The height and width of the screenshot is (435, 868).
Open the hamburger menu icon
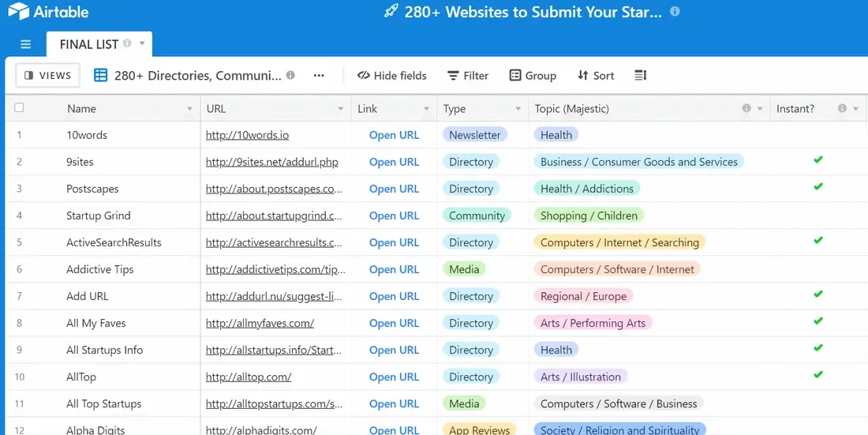tap(25, 44)
